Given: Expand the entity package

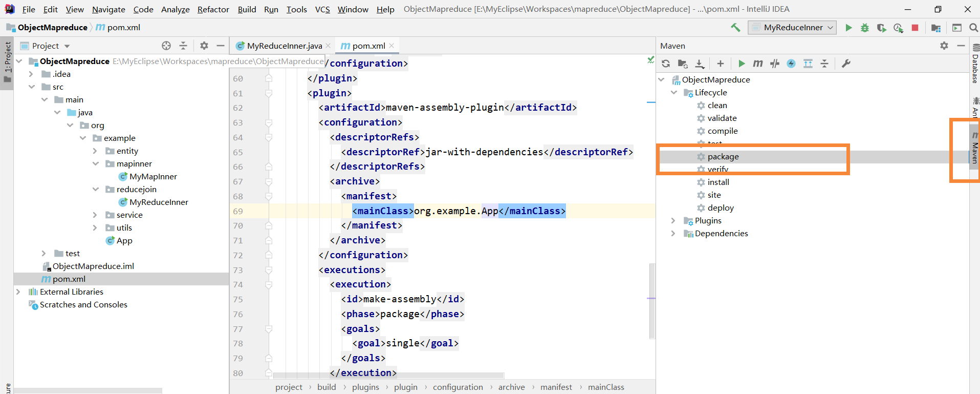Looking at the screenshot, I should [95, 151].
